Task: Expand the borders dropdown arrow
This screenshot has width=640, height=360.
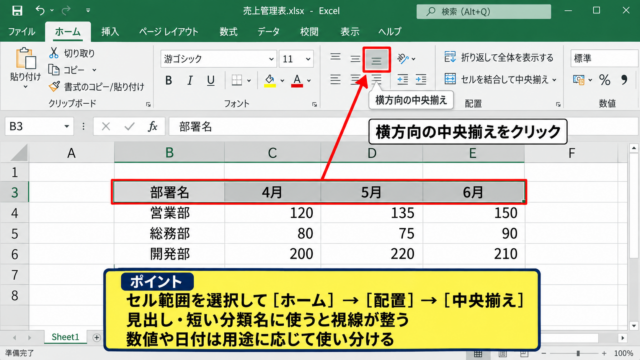Action: 249,81
